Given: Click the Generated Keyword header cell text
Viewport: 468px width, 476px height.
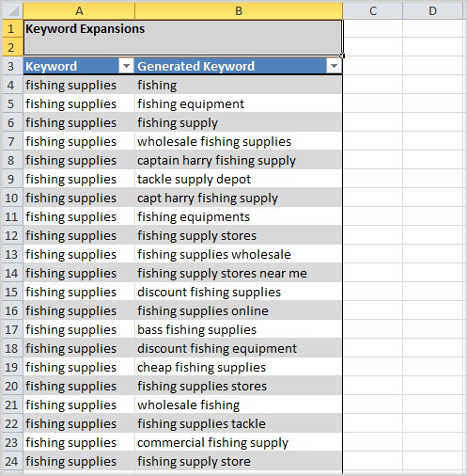Looking at the screenshot, I should tap(196, 66).
